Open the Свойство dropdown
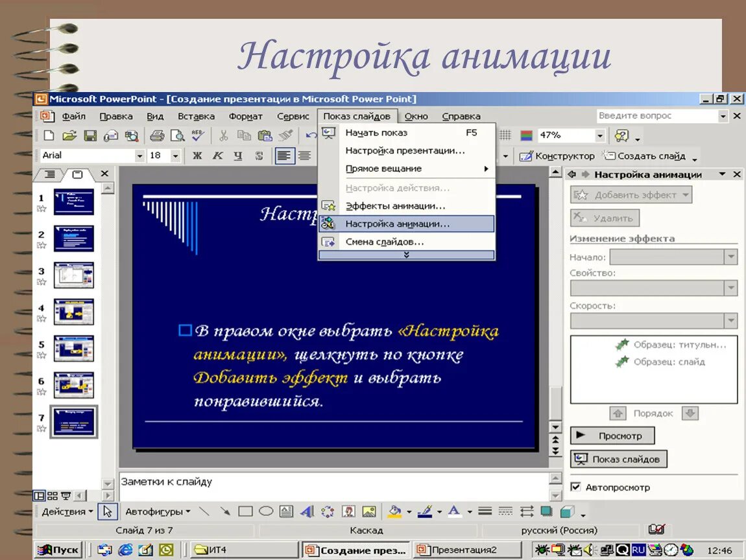Viewport: 746px width, 560px height. pyautogui.click(x=731, y=288)
